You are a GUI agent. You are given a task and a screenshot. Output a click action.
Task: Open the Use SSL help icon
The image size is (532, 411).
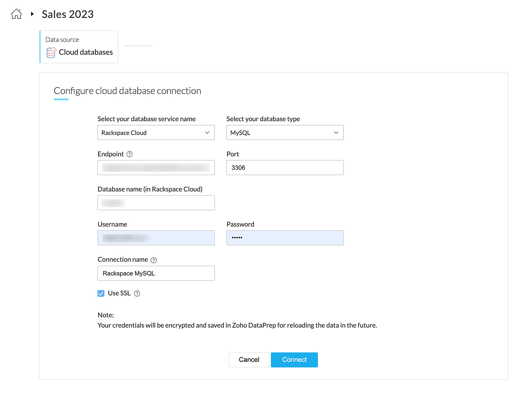pos(137,293)
